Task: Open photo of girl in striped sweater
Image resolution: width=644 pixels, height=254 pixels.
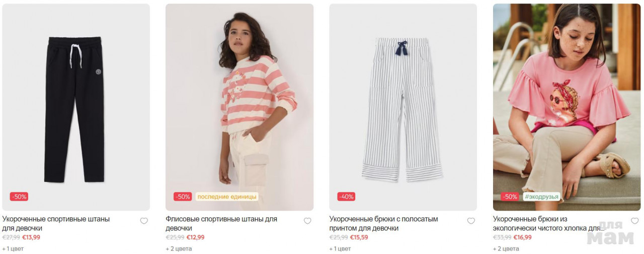Action: (239, 107)
